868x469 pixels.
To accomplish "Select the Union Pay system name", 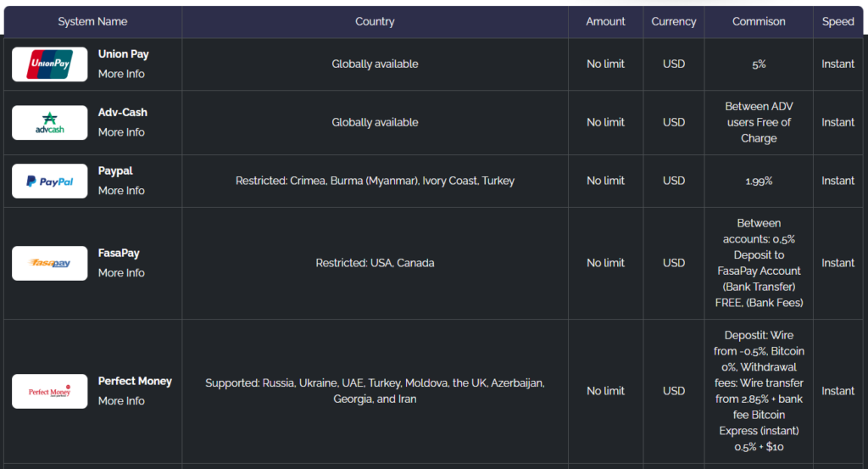I will click(124, 54).
